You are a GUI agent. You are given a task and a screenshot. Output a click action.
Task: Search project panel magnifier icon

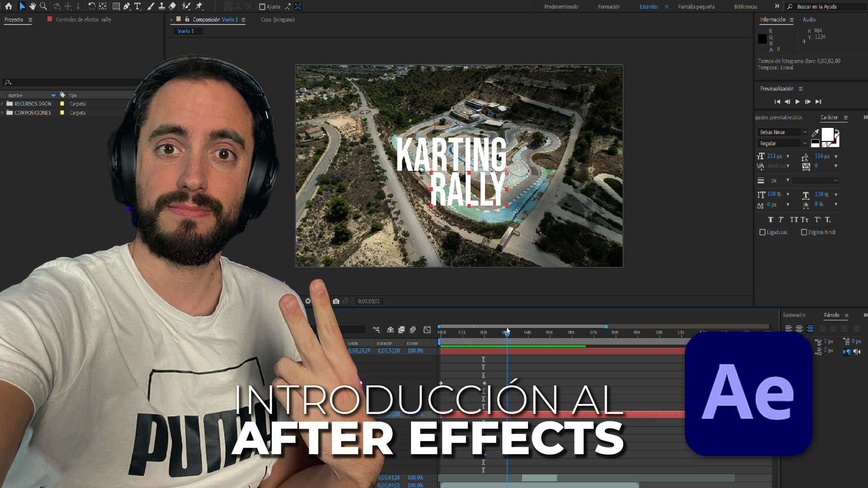coord(8,82)
